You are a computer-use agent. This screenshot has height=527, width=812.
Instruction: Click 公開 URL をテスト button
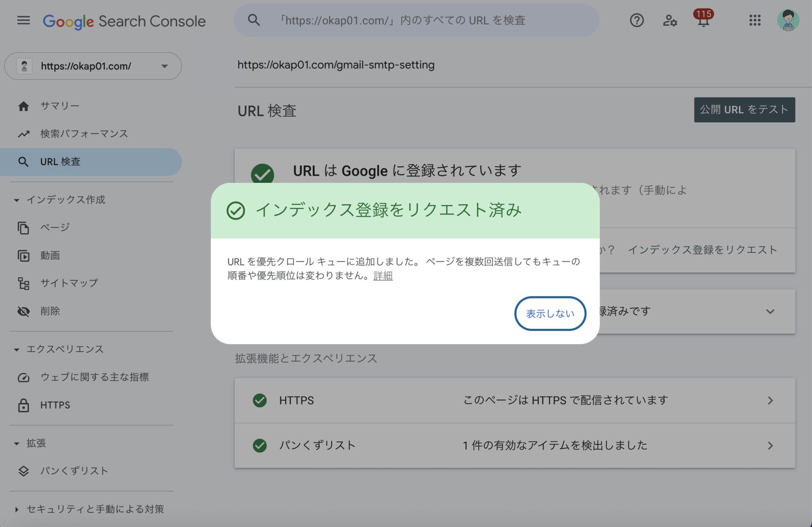click(744, 110)
